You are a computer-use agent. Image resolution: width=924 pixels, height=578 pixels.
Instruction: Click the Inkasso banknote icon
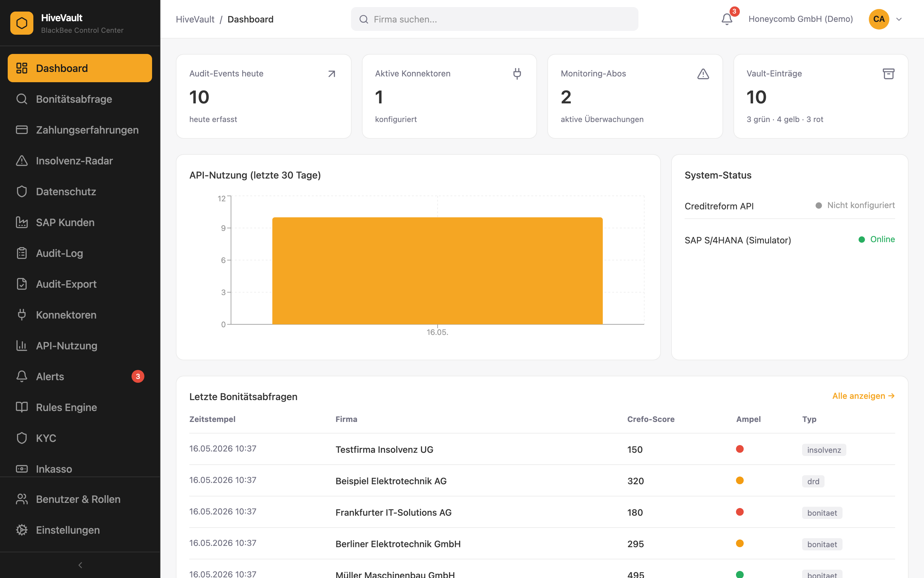point(22,469)
